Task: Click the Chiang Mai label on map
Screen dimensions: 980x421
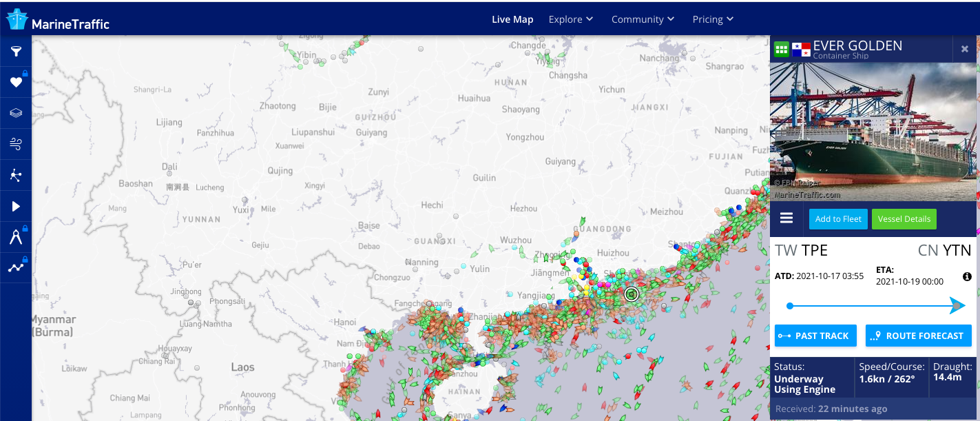Action: tap(130, 398)
